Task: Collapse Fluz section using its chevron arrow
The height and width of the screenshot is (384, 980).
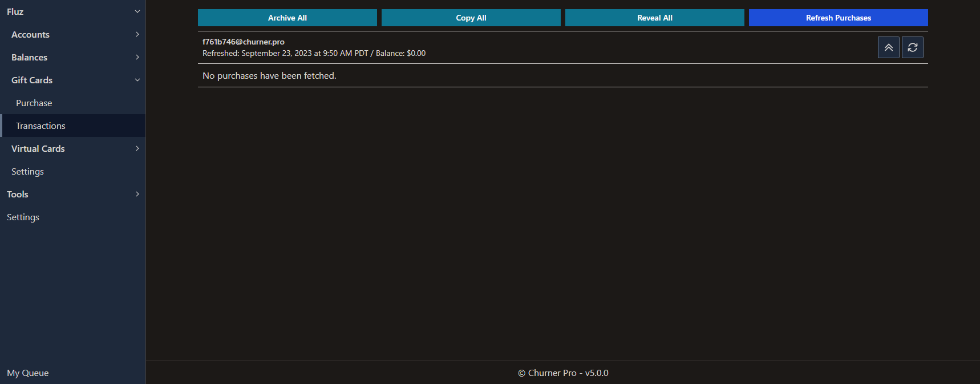Action: [137, 11]
